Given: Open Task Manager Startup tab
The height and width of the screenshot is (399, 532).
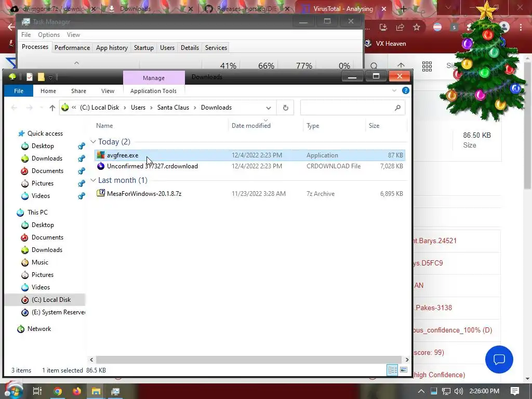Looking at the screenshot, I should click(x=144, y=47).
